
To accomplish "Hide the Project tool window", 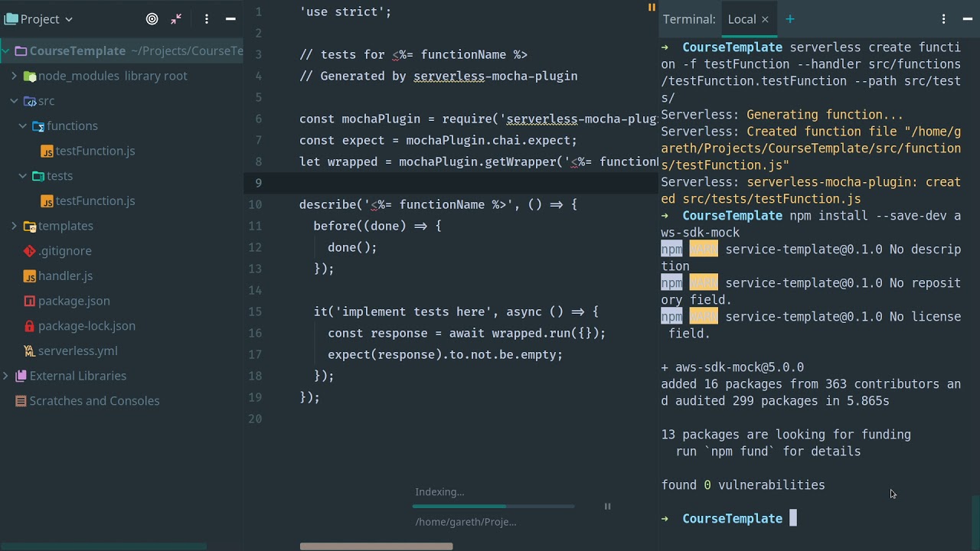I will (230, 19).
